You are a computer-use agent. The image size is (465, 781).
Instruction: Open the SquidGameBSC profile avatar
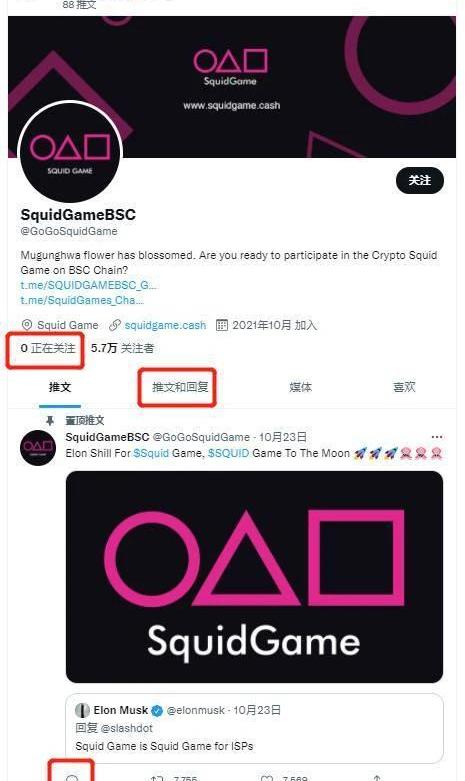pos(70,152)
